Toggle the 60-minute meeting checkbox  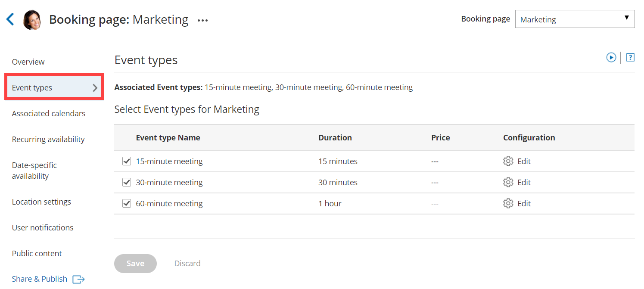click(x=127, y=203)
